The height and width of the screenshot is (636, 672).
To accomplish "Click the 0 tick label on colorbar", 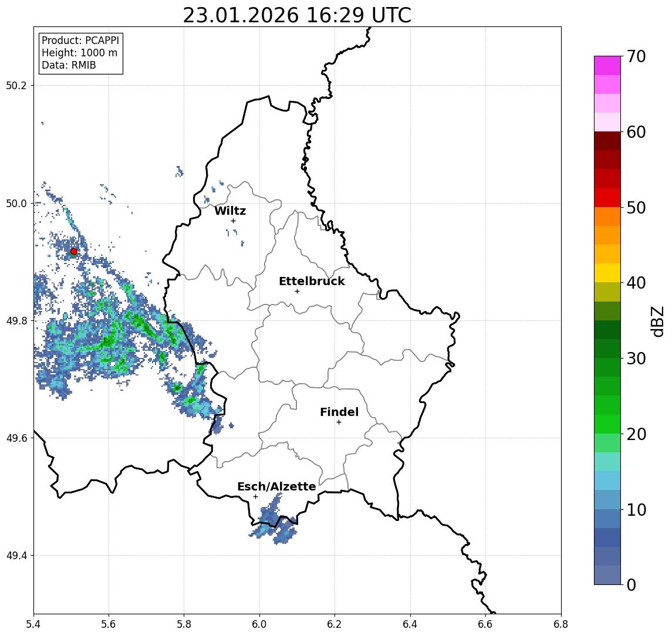I will (x=632, y=584).
